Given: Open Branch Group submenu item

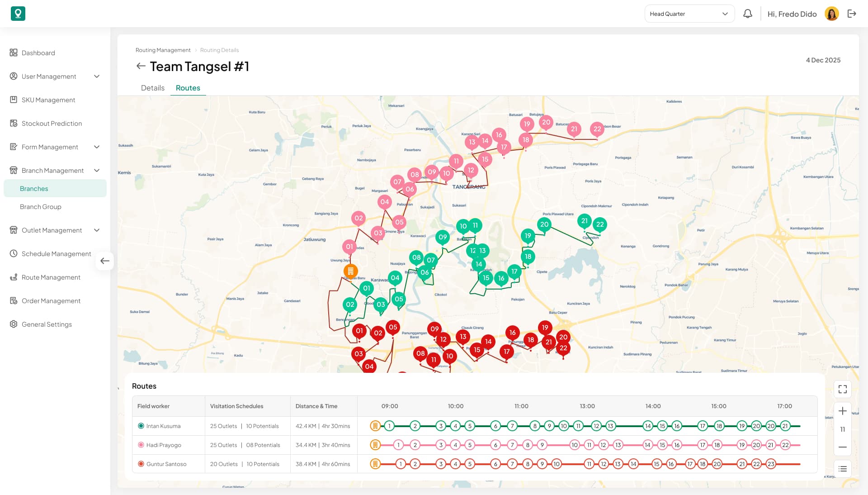Looking at the screenshot, I should pyautogui.click(x=41, y=206).
